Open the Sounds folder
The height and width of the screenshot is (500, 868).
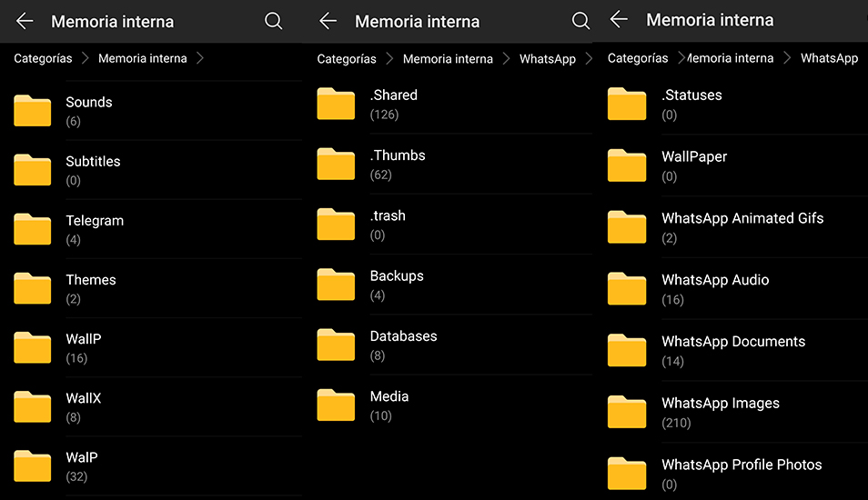point(151,111)
